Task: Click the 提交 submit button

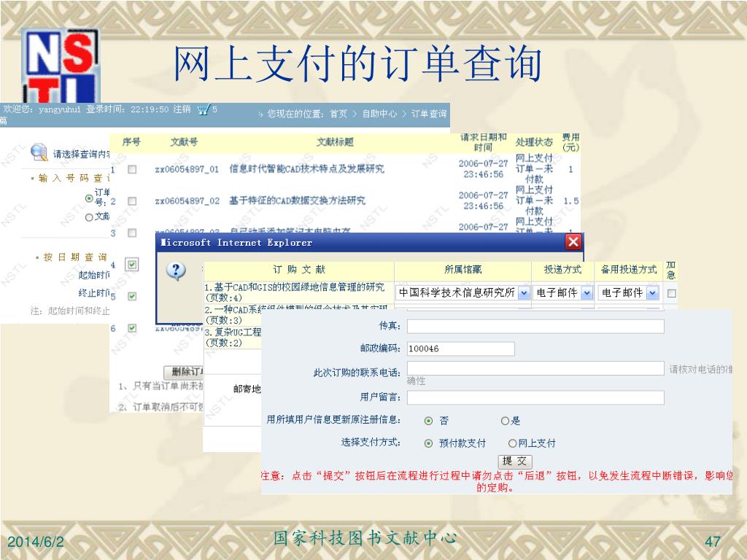Action: click(514, 461)
